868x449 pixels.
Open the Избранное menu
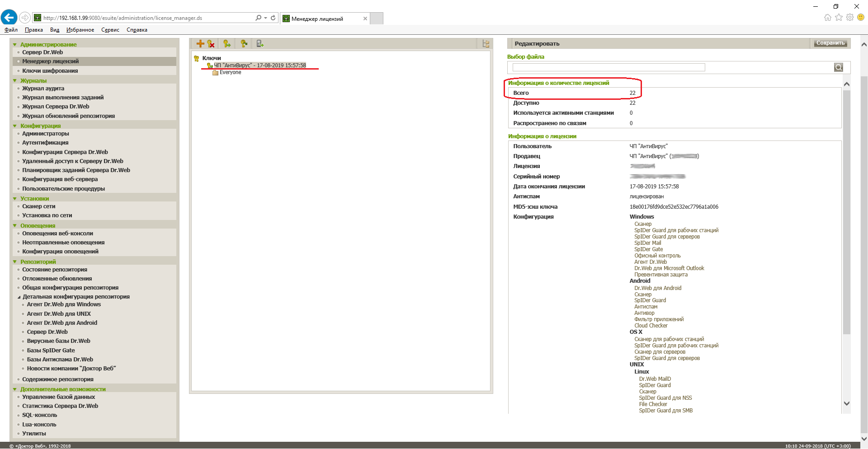pyautogui.click(x=80, y=30)
